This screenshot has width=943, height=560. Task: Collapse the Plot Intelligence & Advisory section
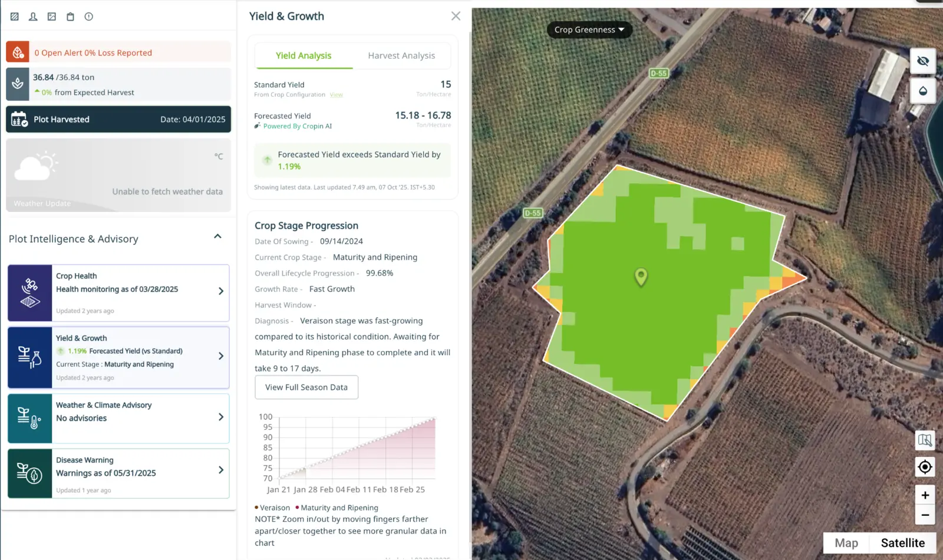pos(217,237)
